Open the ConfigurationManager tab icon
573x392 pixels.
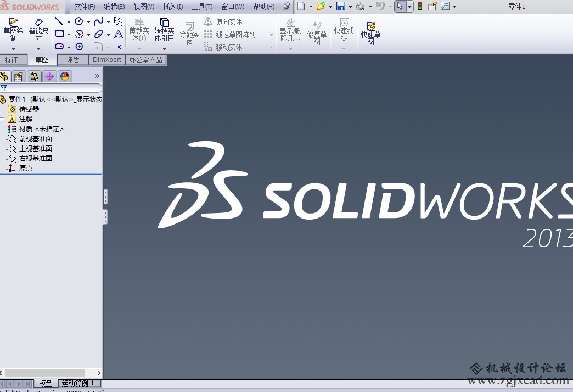coord(34,76)
